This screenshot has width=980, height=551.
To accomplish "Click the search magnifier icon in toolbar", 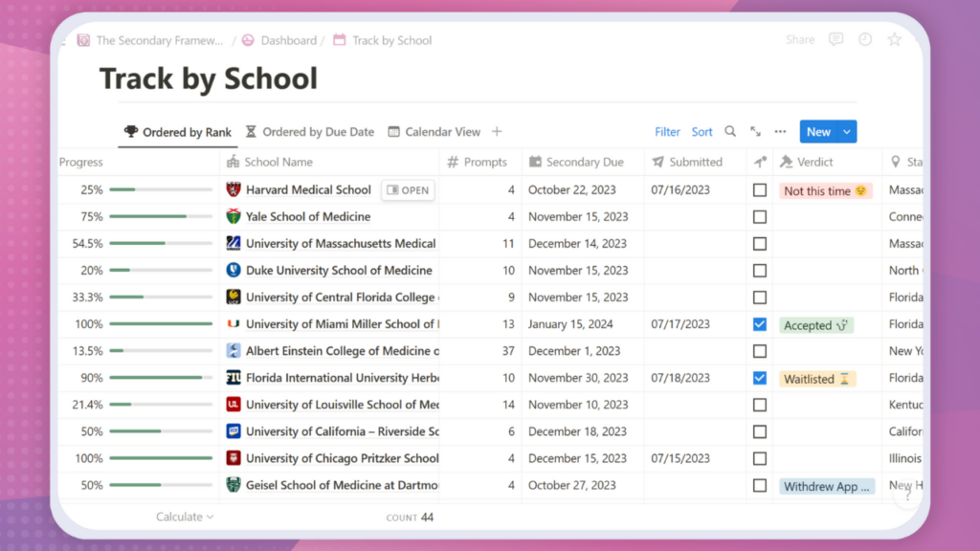I will pyautogui.click(x=730, y=132).
